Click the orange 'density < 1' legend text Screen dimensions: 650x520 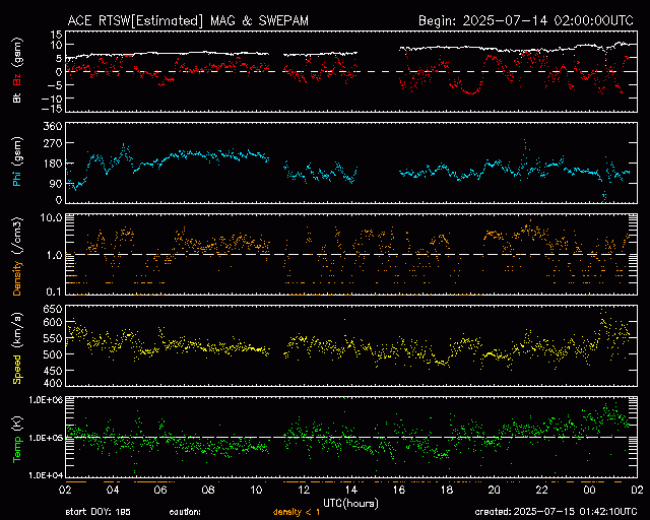296,512
